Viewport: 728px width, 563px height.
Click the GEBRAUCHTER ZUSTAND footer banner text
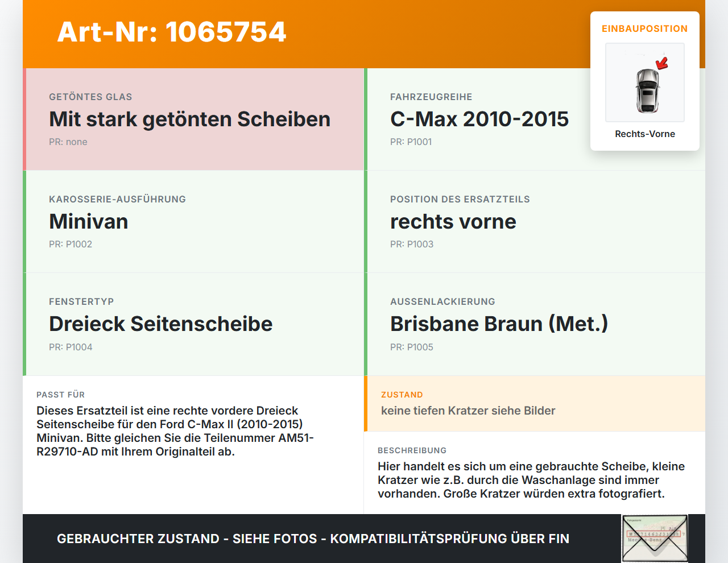(x=313, y=539)
